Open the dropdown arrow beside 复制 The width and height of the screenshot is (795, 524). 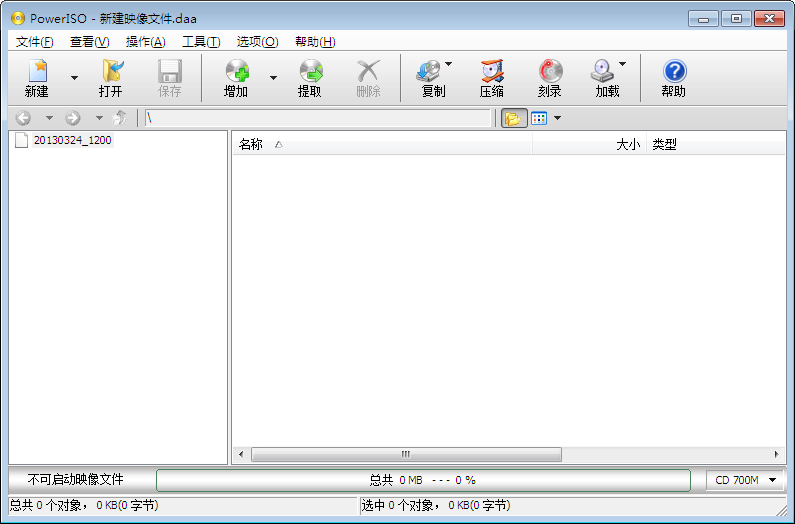tap(449, 64)
